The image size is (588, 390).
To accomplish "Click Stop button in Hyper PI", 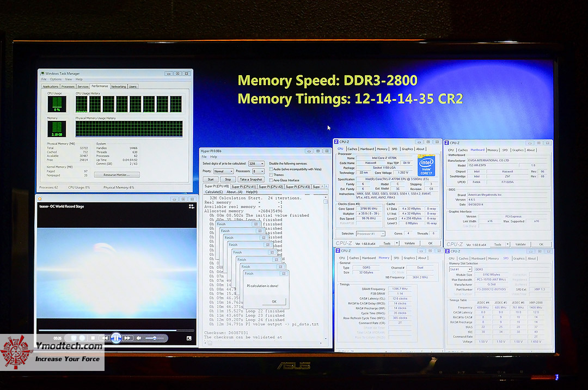I will click(228, 180).
